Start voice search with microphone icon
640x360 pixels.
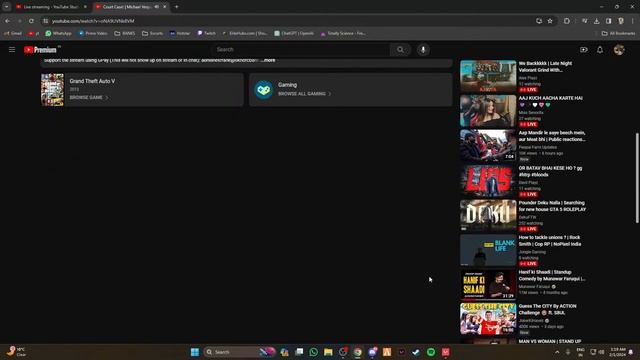coord(423,50)
